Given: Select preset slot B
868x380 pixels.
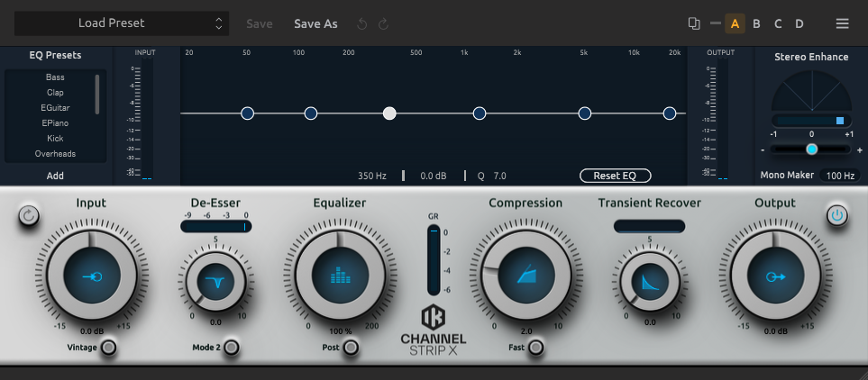Looking at the screenshot, I should (756, 23).
